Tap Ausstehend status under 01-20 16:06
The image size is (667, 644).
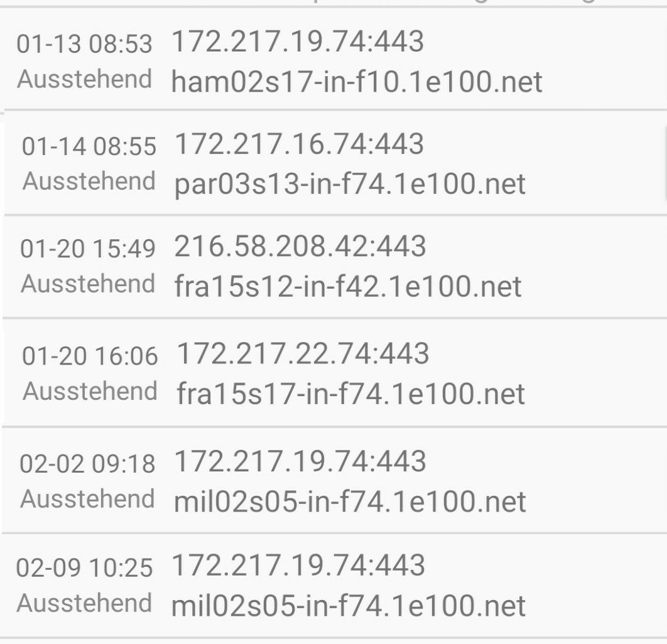(x=90, y=391)
